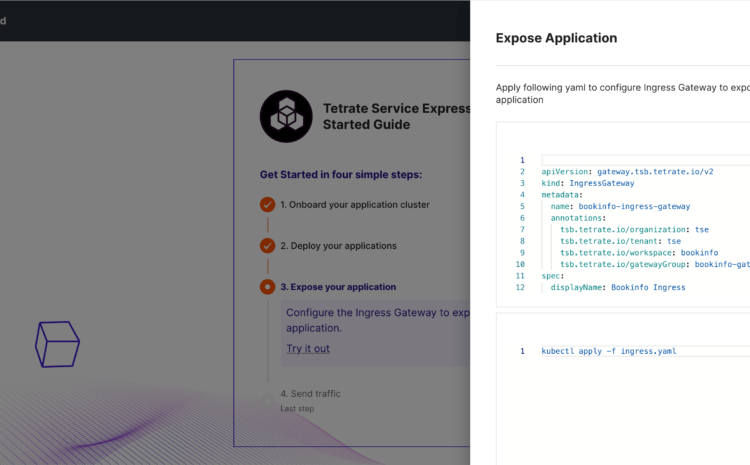This screenshot has height=465, width=750.
Task: Click the greyed step marker for Send traffic
Action: (x=267, y=400)
